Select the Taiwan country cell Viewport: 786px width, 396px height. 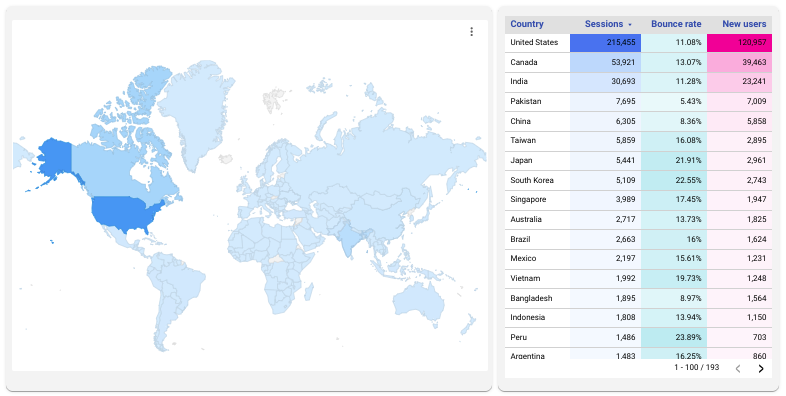(537, 141)
